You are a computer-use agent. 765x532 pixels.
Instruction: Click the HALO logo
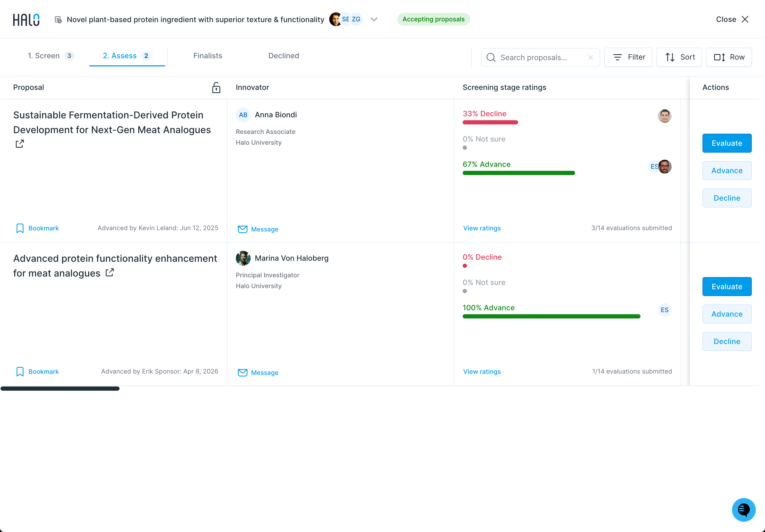point(26,20)
